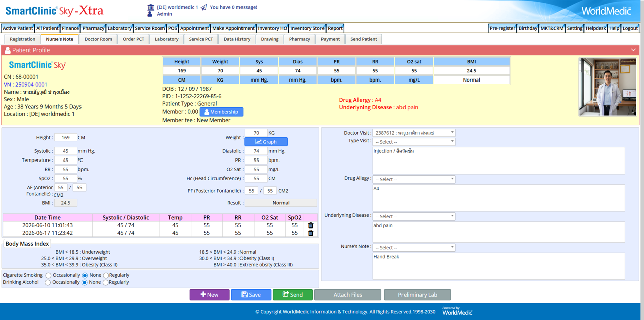Open the Finance menu
The height and width of the screenshot is (320, 644).
pos(70,28)
